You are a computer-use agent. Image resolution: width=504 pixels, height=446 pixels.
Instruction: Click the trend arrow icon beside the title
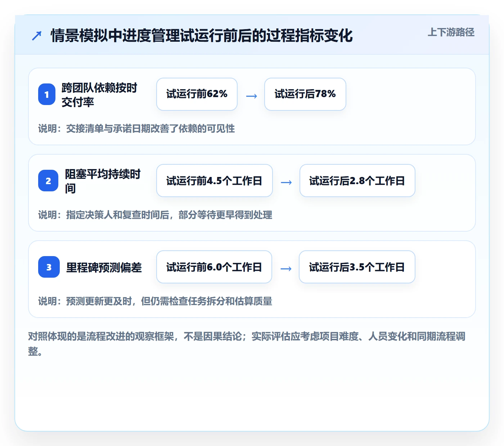(37, 36)
